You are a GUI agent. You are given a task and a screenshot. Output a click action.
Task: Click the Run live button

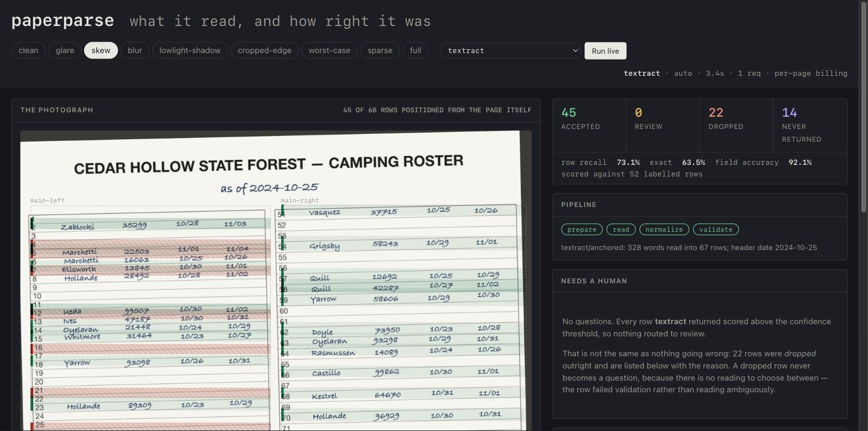(605, 51)
